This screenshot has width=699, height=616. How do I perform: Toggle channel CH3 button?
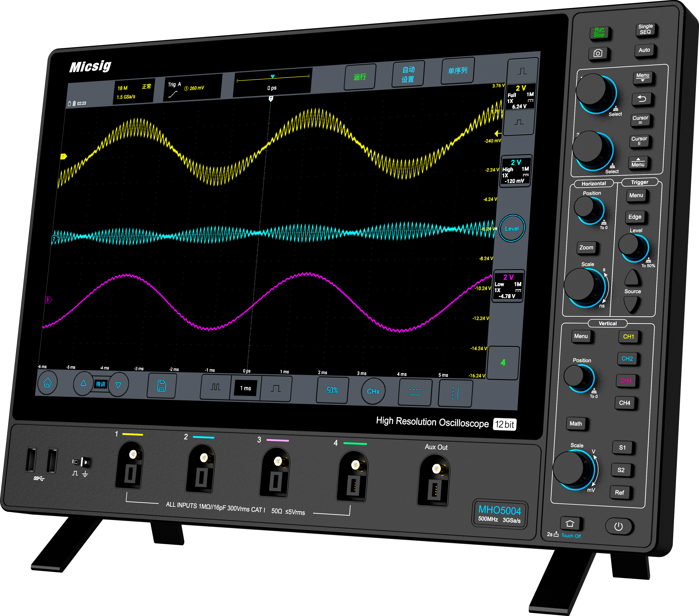click(x=626, y=381)
